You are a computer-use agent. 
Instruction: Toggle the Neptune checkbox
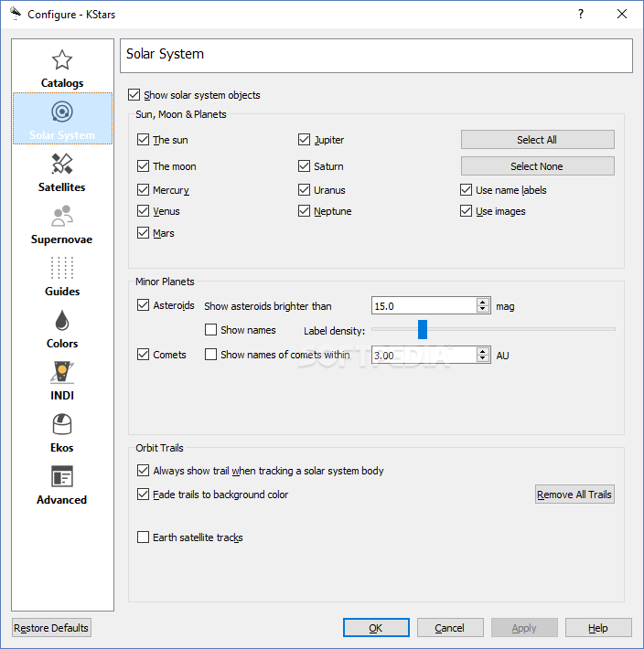[304, 211]
